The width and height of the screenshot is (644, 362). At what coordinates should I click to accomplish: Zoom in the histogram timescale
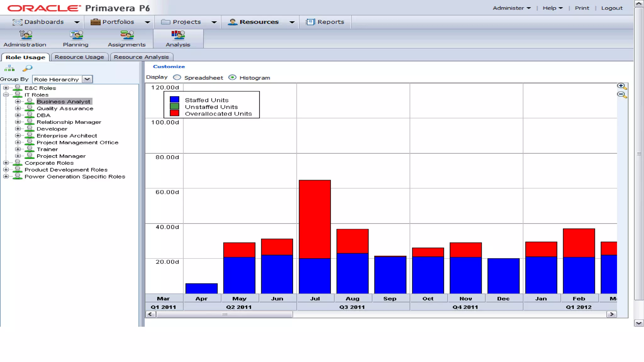pyautogui.click(x=622, y=86)
